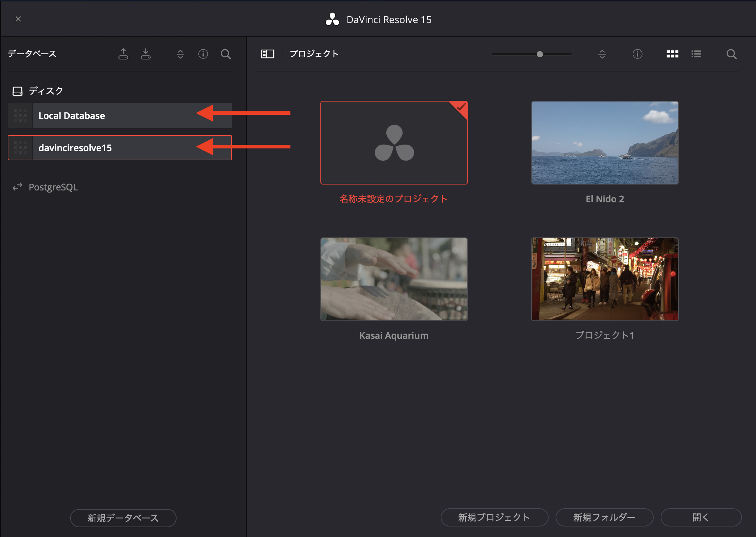This screenshot has height=537, width=756.
Task: Open database sort order menu
Action: (x=180, y=54)
